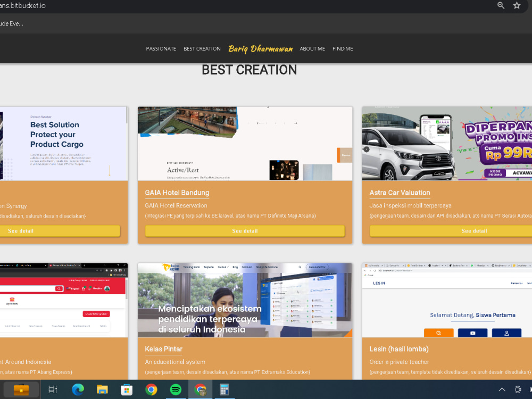Open Calculator from the taskbar

point(225,389)
